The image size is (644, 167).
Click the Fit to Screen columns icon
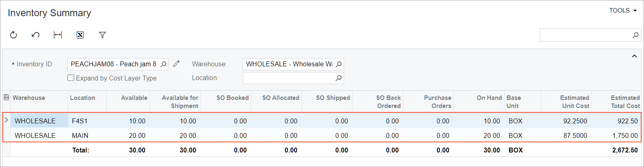tap(58, 35)
